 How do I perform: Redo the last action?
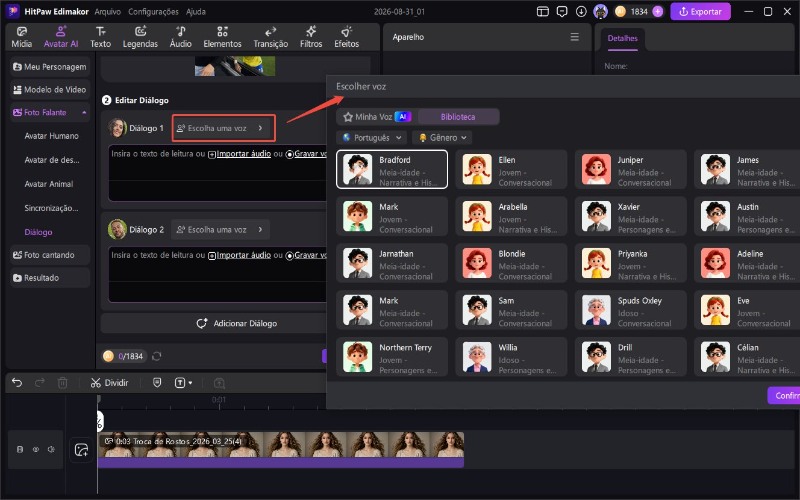39,383
